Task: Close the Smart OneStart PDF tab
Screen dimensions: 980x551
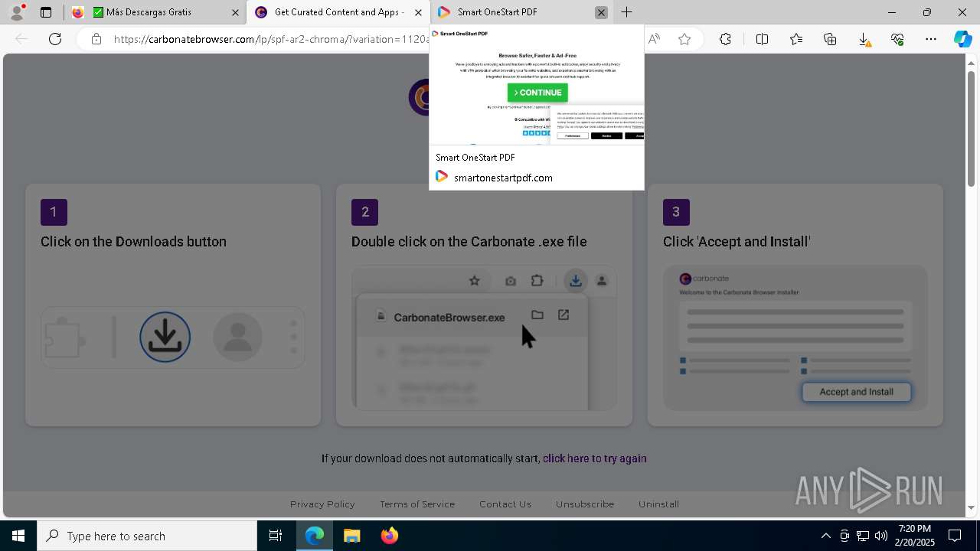Action: click(601, 12)
